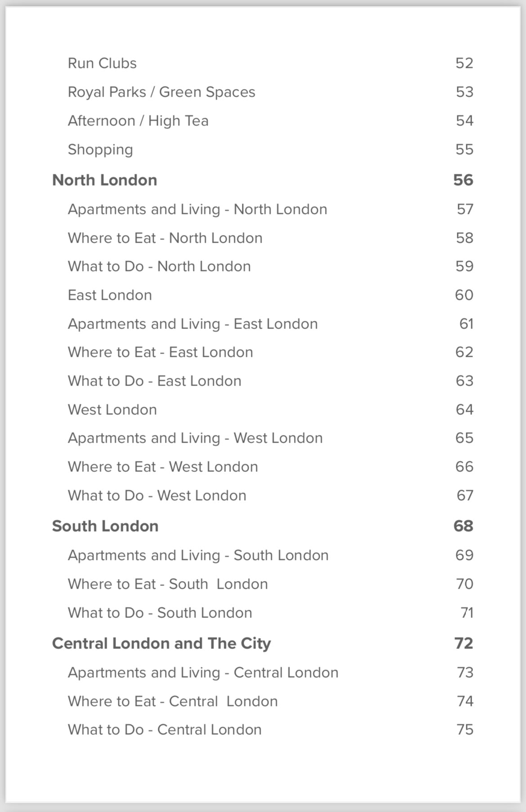Open Where to Eat - East London

point(160,352)
